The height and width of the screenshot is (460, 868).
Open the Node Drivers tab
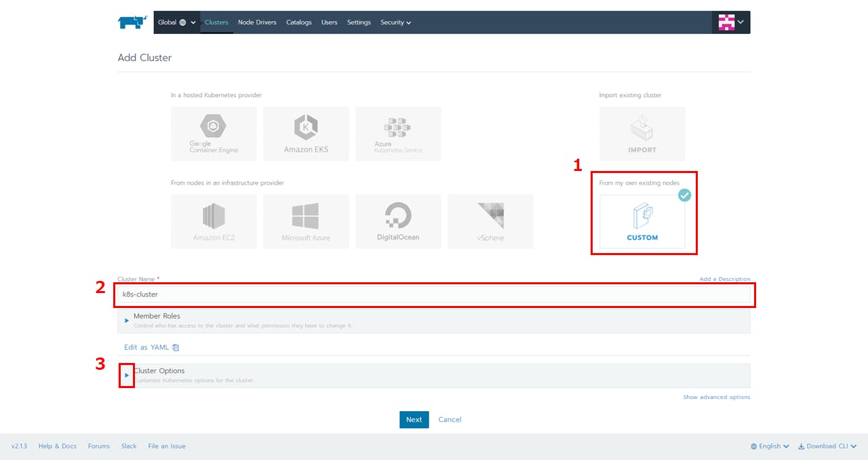coord(257,22)
